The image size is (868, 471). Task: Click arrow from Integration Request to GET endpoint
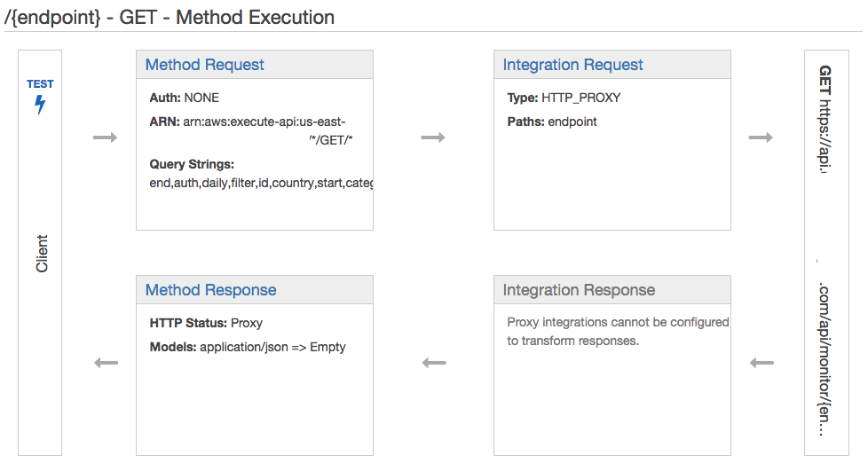pos(761,137)
